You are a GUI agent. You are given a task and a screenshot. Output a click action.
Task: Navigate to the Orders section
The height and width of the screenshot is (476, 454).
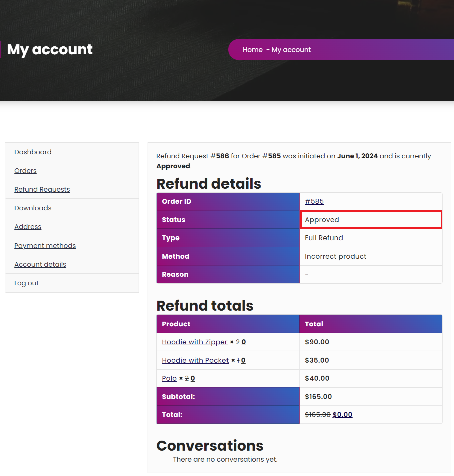(x=25, y=170)
